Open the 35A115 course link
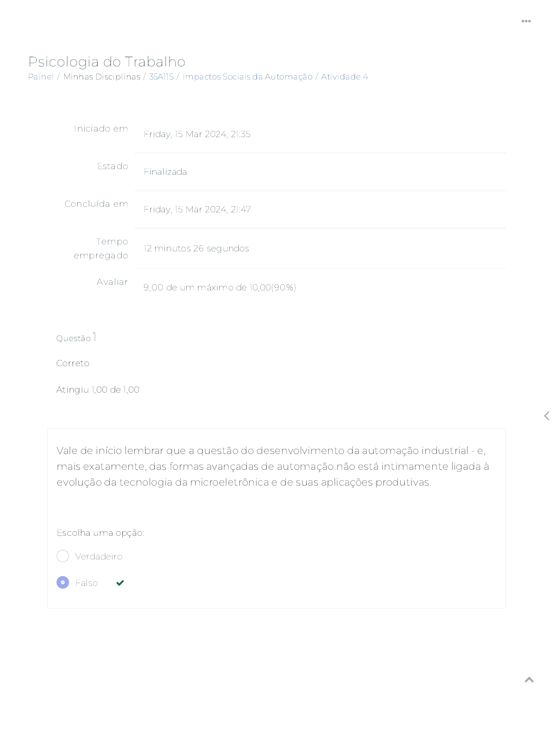Screen dimensions: 553x756 pos(161,77)
